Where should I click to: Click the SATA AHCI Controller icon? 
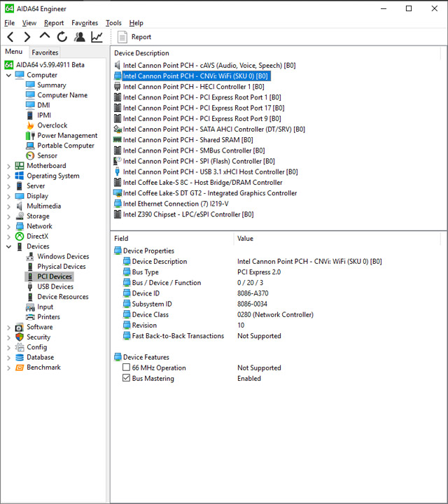pos(118,129)
